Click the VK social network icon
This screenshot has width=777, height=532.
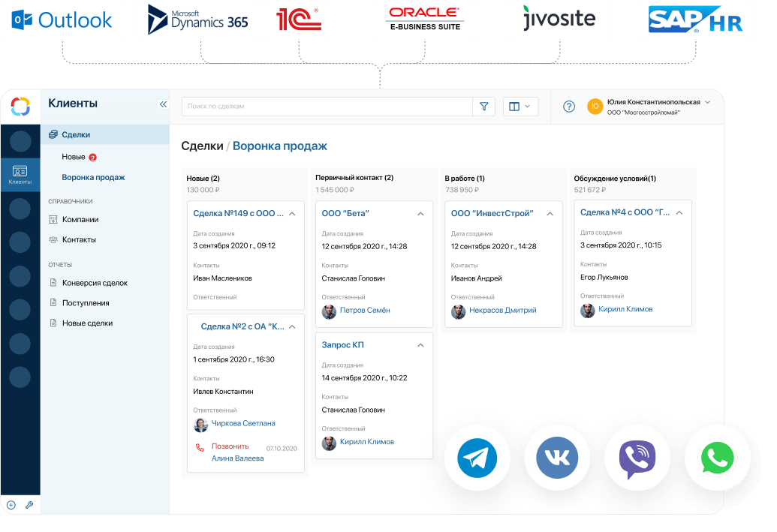(x=557, y=457)
